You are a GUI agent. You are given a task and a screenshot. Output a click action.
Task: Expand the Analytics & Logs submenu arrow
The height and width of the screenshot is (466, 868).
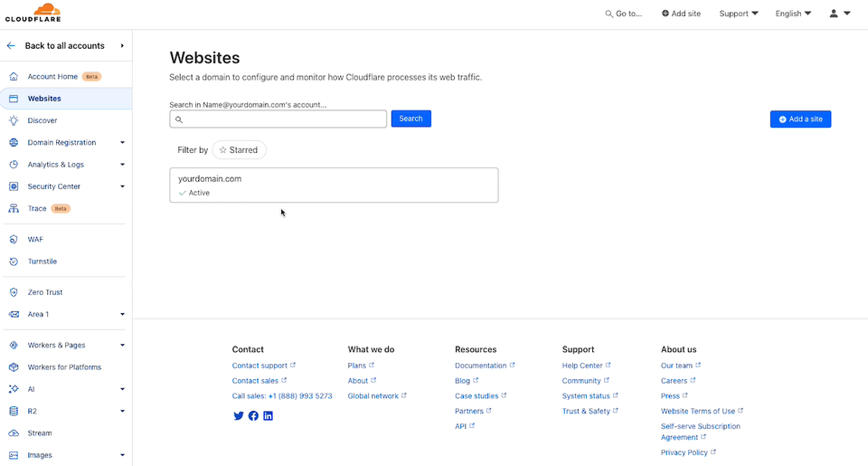[122, 165]
